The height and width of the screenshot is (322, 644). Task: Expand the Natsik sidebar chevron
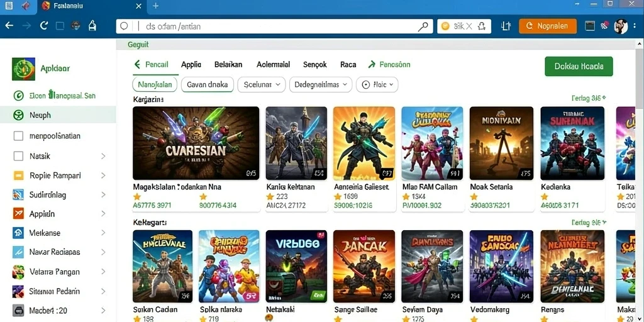103,156
